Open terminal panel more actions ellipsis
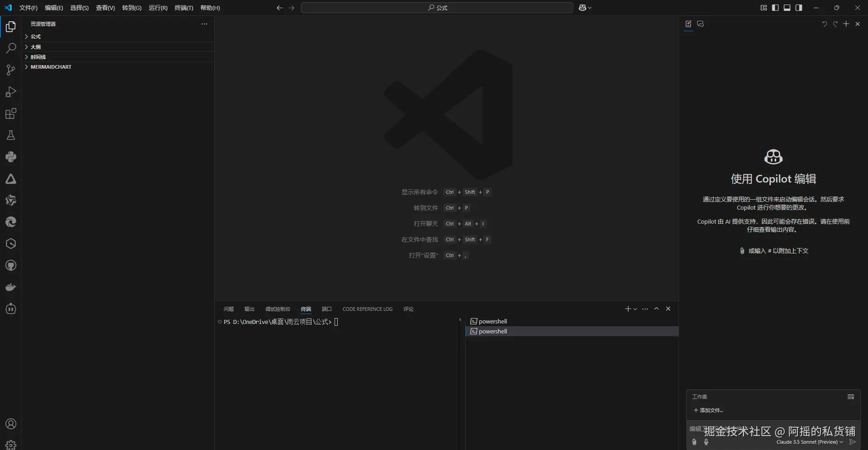The height and width of the screenshot is (450, 868). point(645,309)
